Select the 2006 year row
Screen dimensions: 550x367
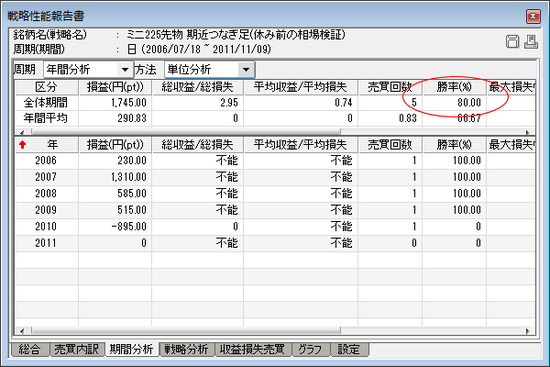[x=275, y=161]
